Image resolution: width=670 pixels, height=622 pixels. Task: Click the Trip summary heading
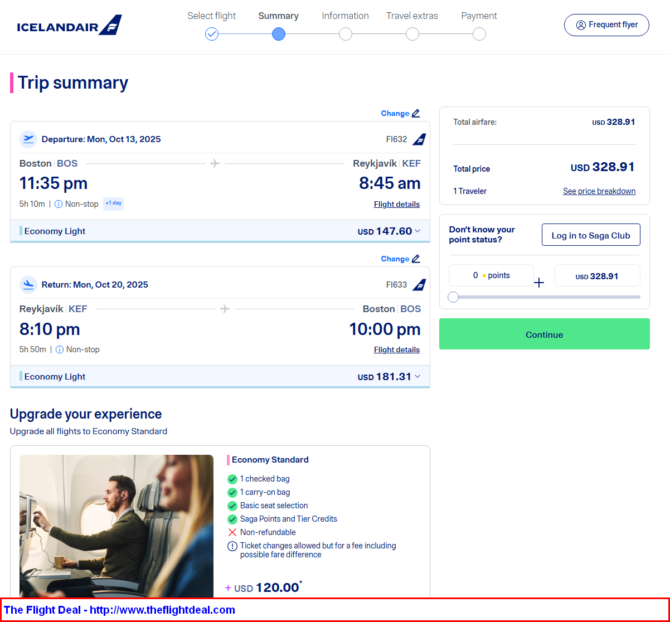[x=73, y=82]
